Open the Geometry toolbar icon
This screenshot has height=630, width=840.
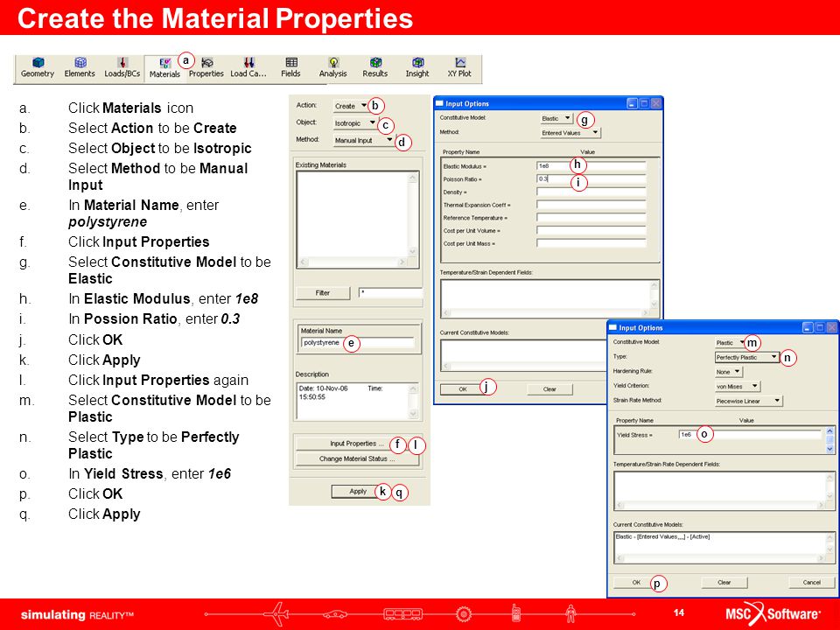pos(38,68)
